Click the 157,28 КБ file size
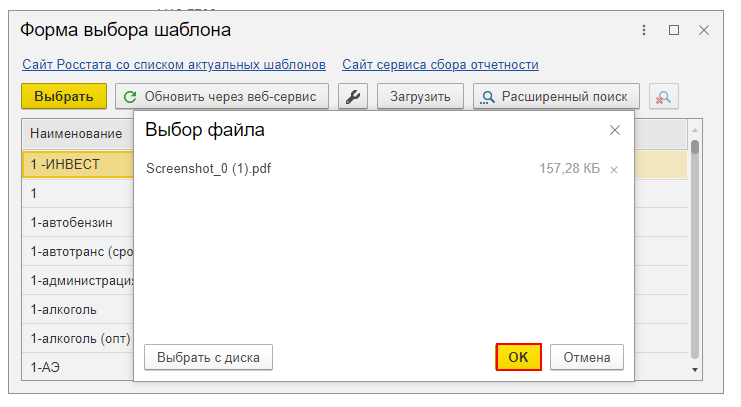 (x=569, y=169)
